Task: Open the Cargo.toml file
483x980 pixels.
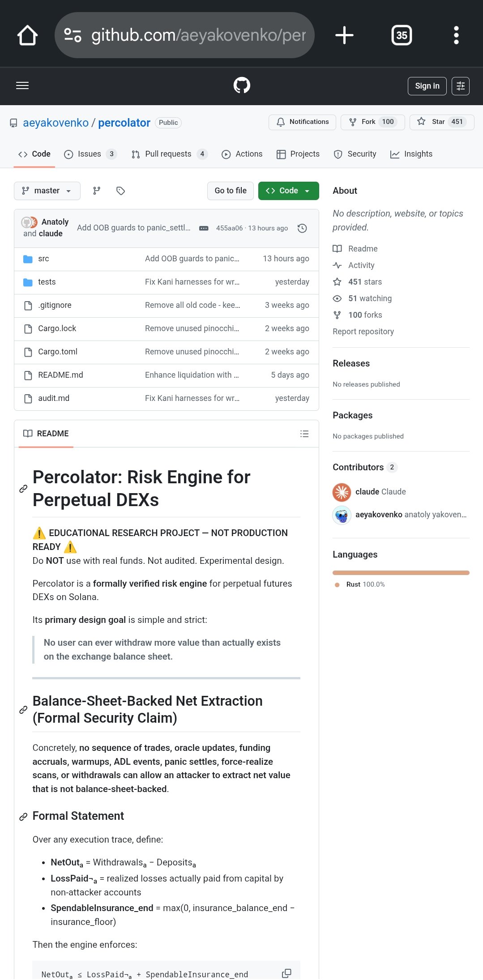Action: [58, 352]
